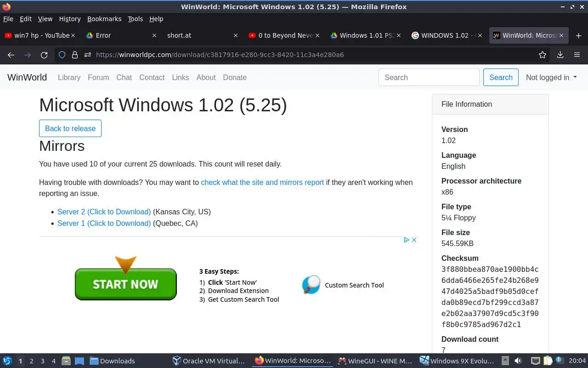Image resolution: width=588 pixels, height=368 pixels.
Task: Switch to Oracle VM VirtualBox in taskbar
Action: pos(209,361)
